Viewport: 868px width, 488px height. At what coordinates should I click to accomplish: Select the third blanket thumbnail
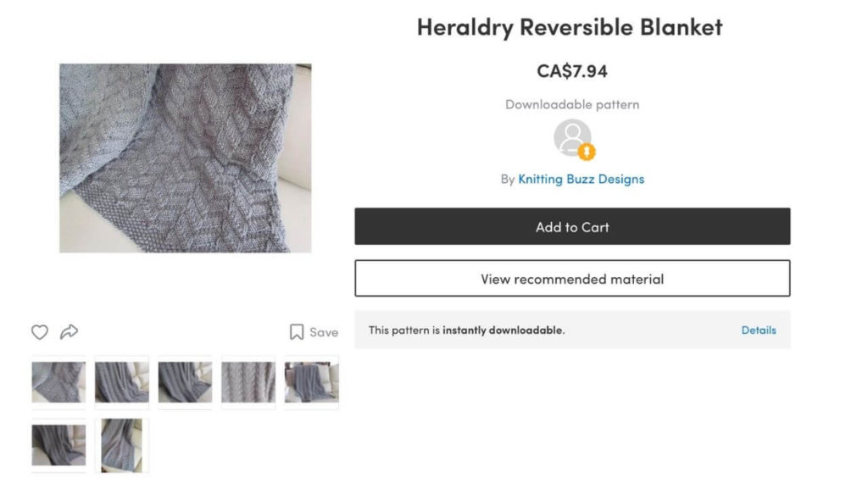click(185, 382)
